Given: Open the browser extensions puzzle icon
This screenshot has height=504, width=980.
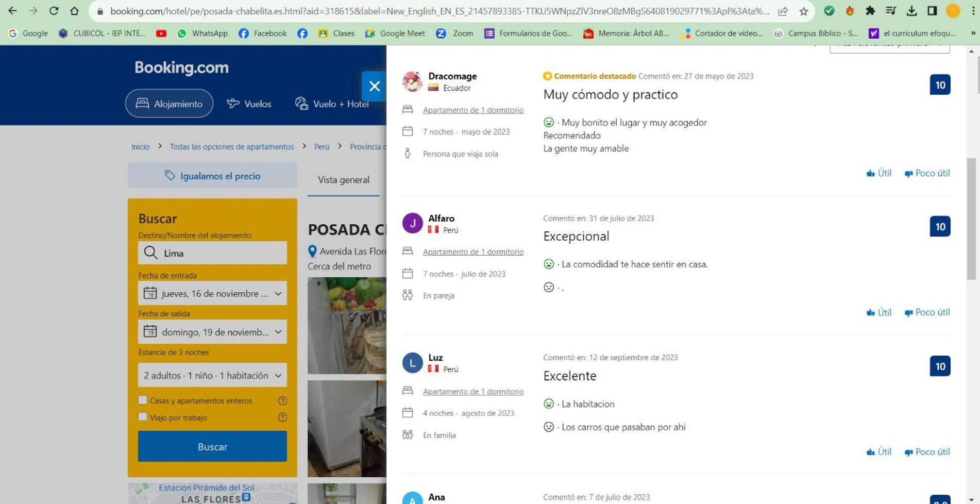Looking at the screenshot, I should point(870,11).
